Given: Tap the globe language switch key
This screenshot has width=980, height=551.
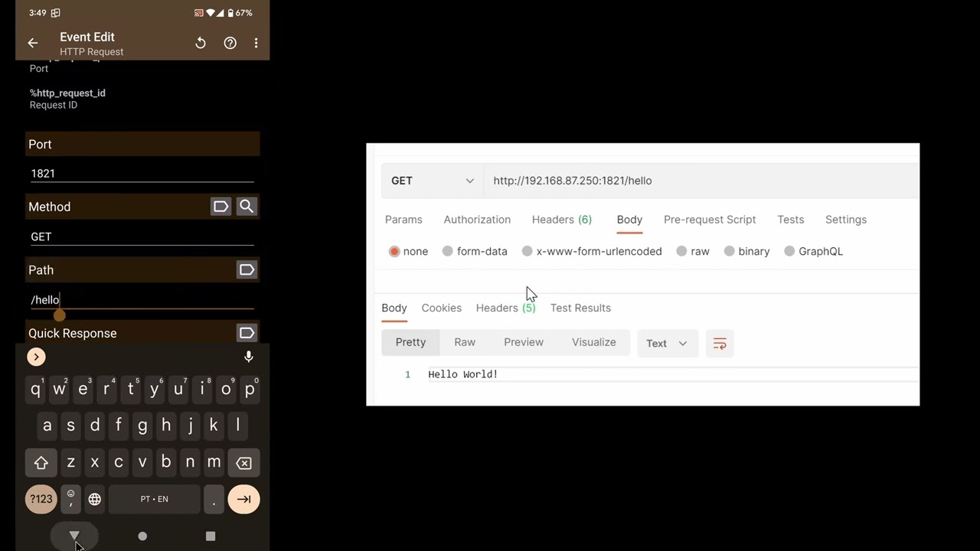Looking at the screenshot, I should pos(94,499).
